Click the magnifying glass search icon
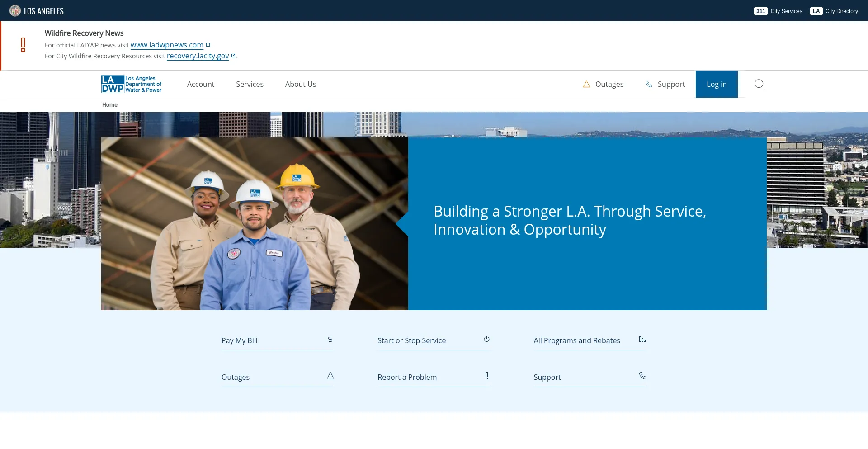The image size is (868, 449). pos(759,84)
